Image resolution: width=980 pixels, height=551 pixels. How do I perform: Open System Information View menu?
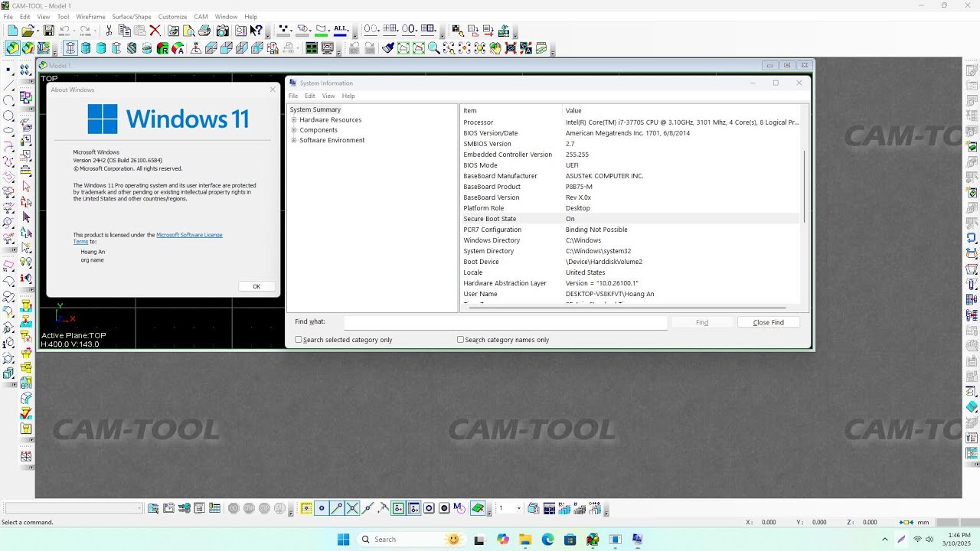tap(328, 96)
